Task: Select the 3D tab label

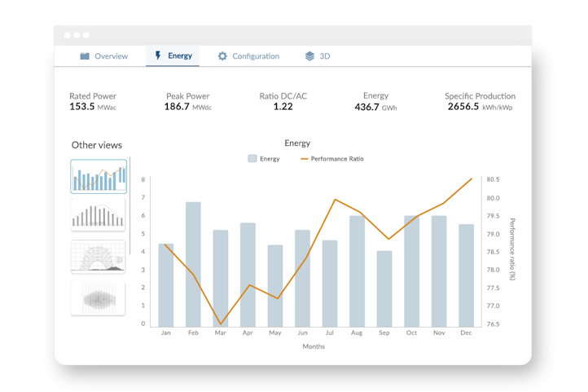Action: 325,56
